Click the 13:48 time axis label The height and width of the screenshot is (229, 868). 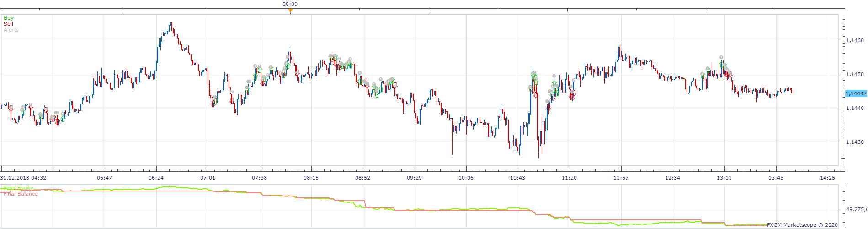(x=776, y=178)
